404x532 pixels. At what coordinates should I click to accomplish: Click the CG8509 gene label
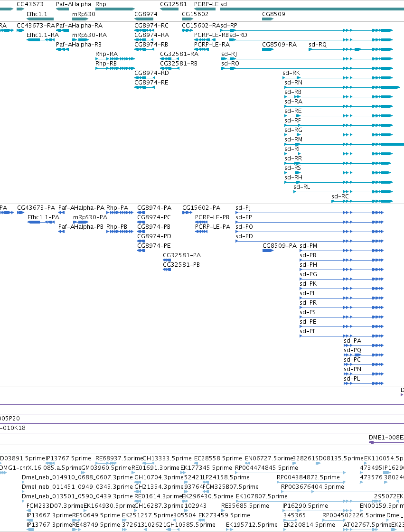click(x=273, y=14)
